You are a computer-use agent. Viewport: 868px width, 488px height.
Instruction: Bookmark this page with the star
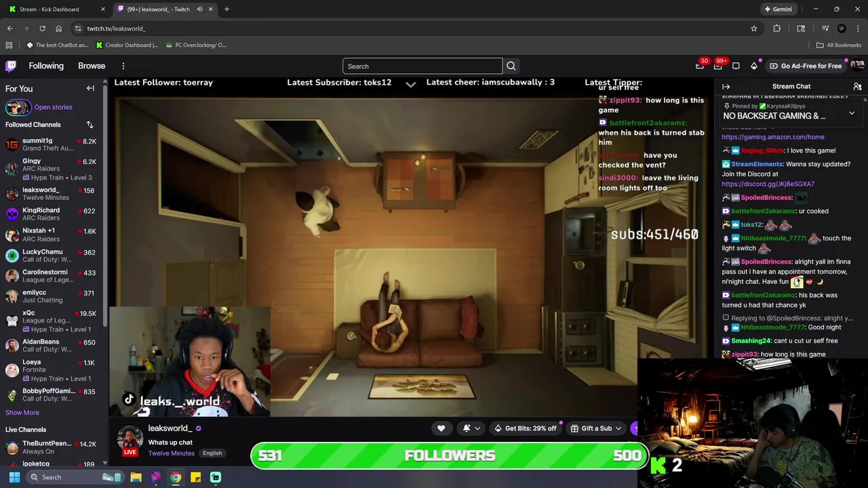coord(753,28)
